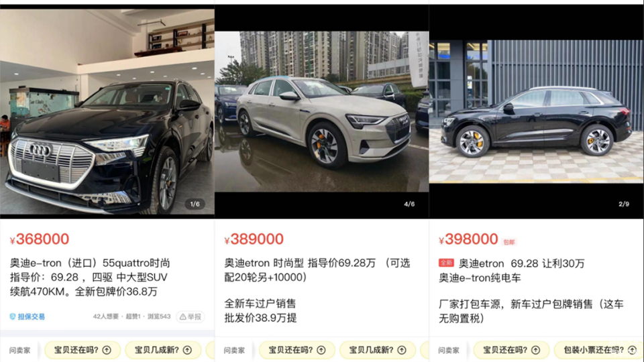Viewport: 644px width, 362px height.
Task: Click the 1/6 photo counter indicator
Action: pos(195,204)
